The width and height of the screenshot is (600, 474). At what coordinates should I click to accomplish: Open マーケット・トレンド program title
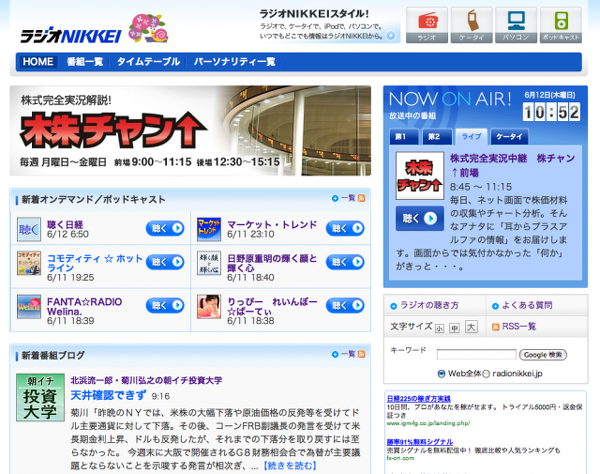[272, 225]
